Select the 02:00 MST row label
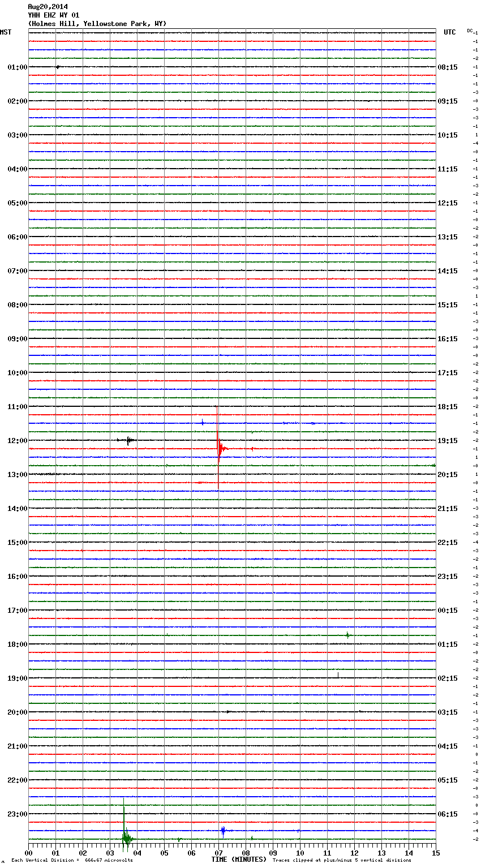Screen dimensions: 481x868 pyautogui.click(x=17, y=101)
